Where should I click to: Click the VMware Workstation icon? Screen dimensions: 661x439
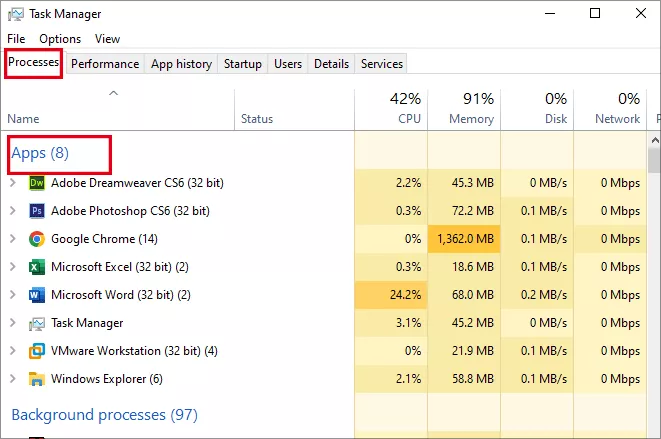[x=37, y=351]
